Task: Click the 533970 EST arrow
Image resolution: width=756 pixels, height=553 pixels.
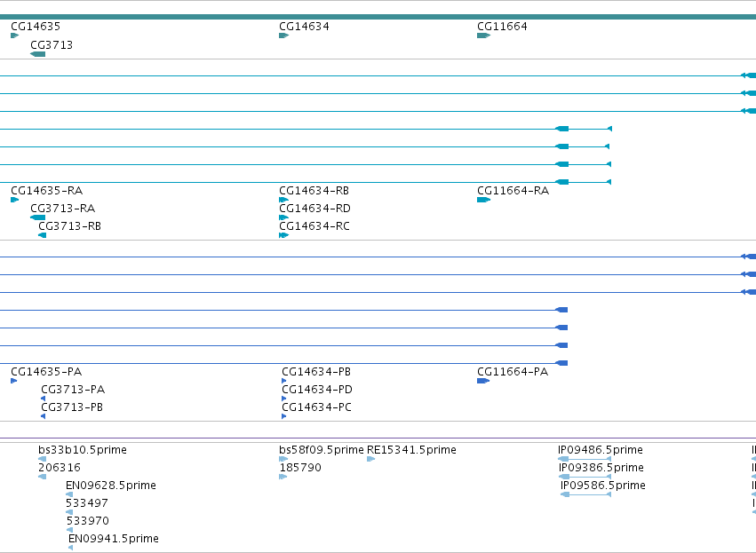Action: [69, 530]
